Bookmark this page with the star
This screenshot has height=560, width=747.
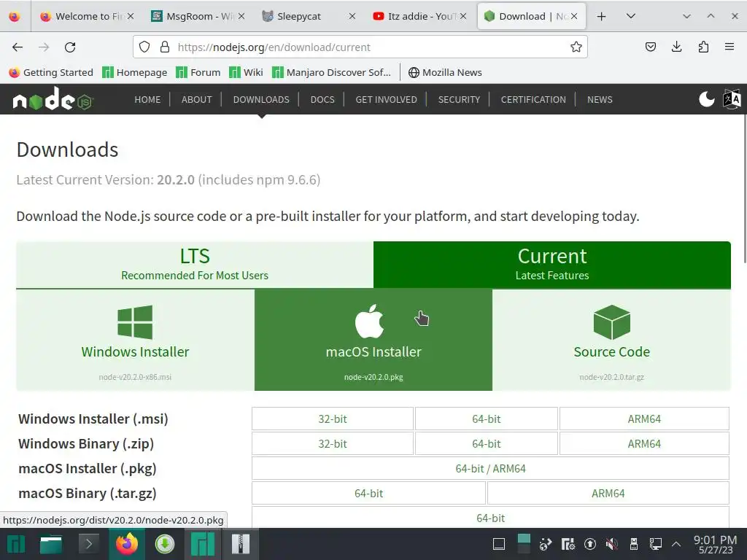576,47
